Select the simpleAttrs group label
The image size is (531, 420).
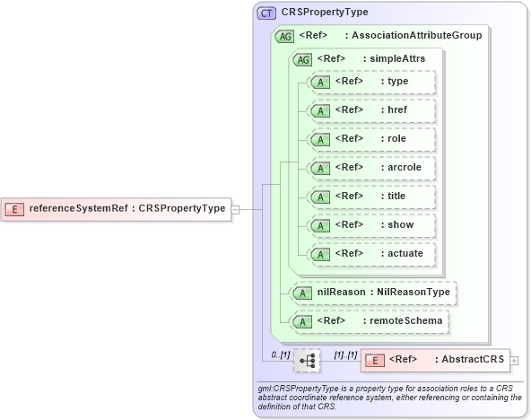397,58
